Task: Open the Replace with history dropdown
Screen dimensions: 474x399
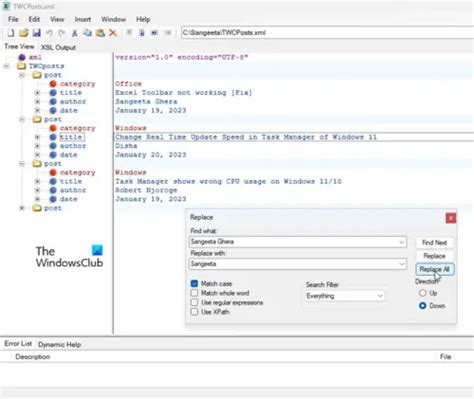Action: (x=402, y=264)
